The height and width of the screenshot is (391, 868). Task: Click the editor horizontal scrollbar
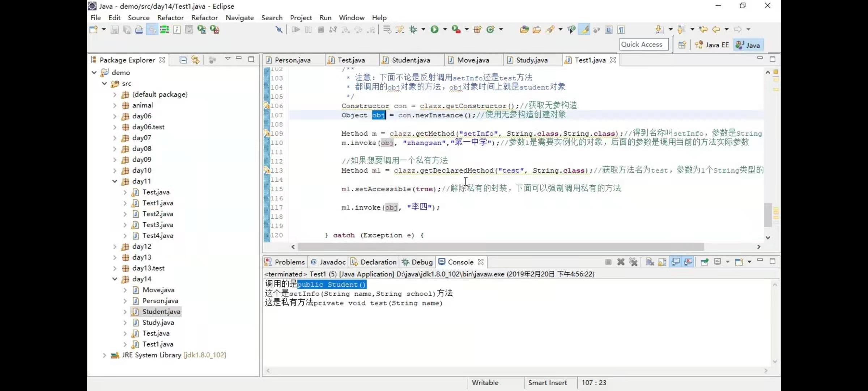[x=501, y=247]
